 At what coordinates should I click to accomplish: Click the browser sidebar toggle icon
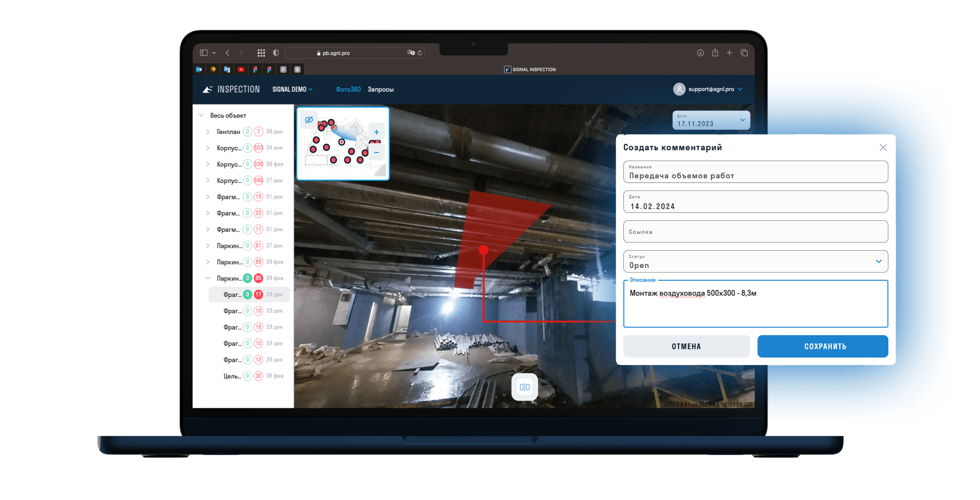coord(204,53)
